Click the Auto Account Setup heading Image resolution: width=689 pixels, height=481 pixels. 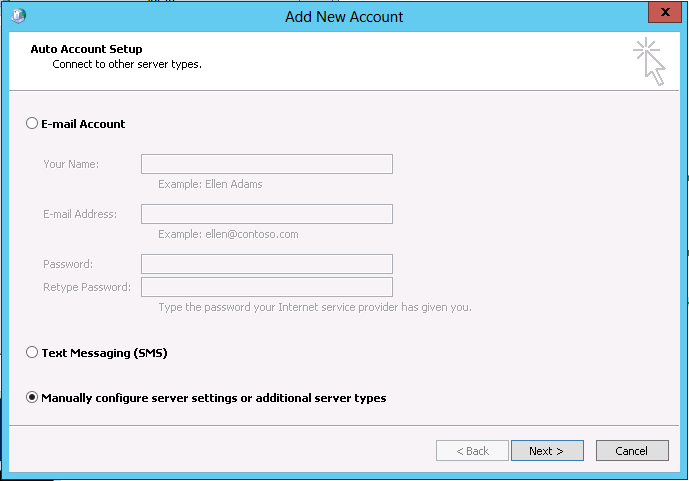tap(86, 49)
